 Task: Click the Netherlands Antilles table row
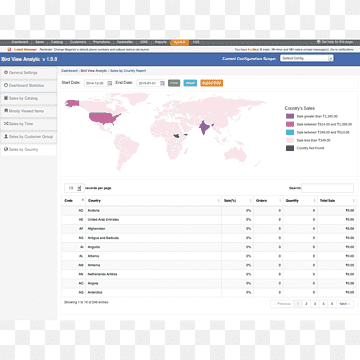[x=209, y=274]
